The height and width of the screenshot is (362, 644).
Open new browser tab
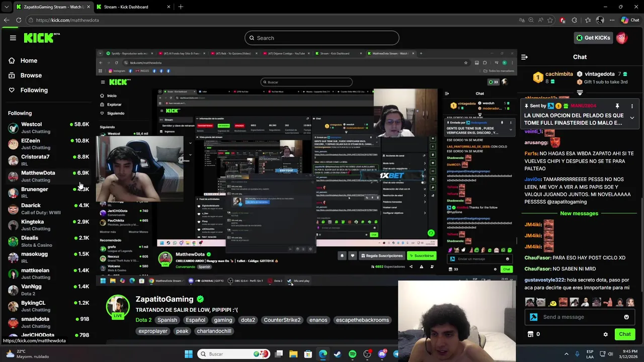click(x=181, y=7)
